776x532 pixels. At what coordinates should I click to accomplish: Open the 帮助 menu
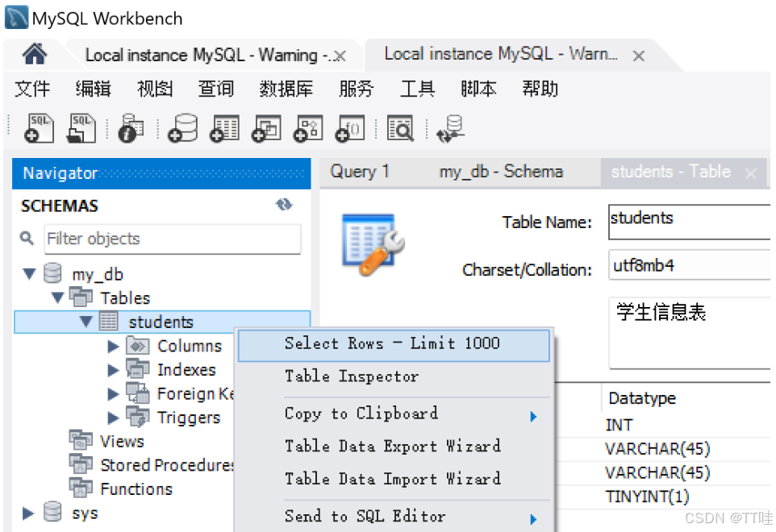pyautogui.click(x=540, y=89)
